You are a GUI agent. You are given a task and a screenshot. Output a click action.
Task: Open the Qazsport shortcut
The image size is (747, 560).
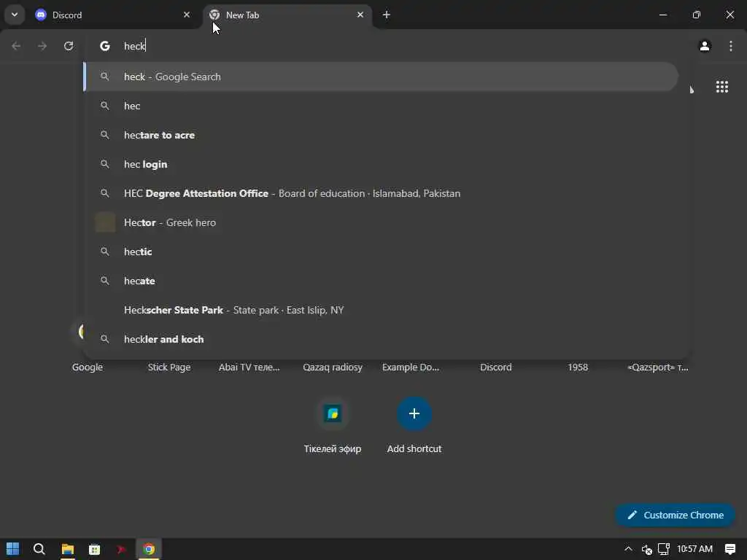(658, 367)
